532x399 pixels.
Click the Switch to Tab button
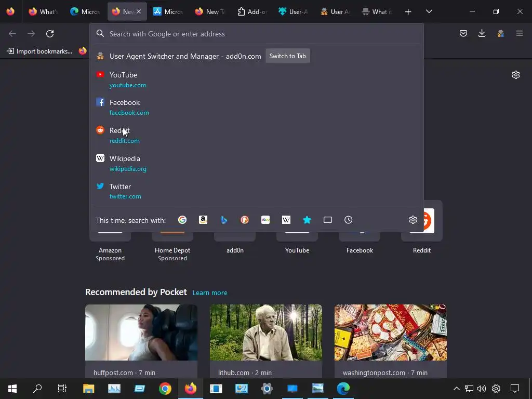[x=288, y=56]
